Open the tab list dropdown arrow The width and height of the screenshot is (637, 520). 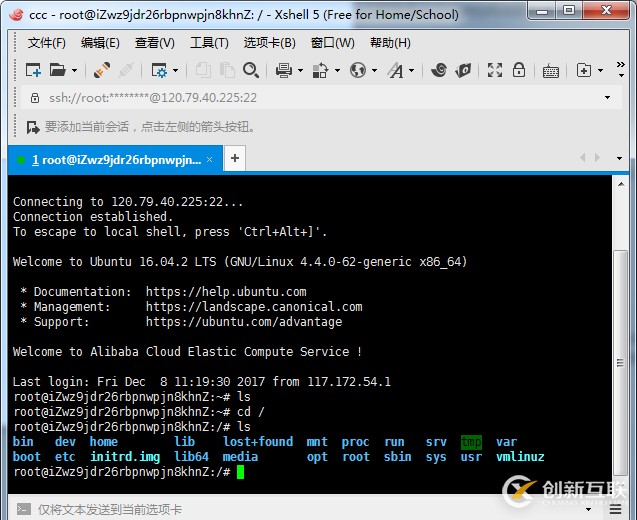point(620,158)
